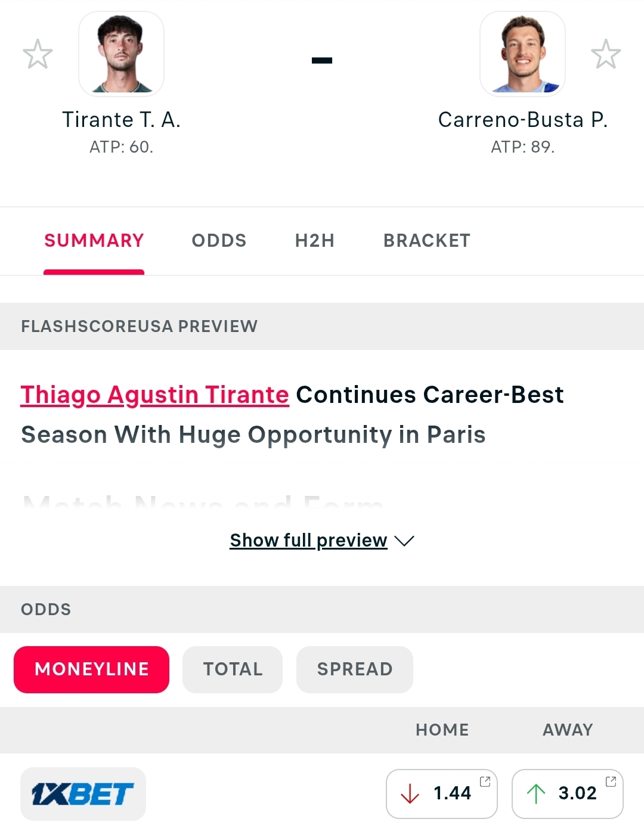Click away odds 3.02 button
Viewport: 644px width, 822px height.
pos(568,793)
